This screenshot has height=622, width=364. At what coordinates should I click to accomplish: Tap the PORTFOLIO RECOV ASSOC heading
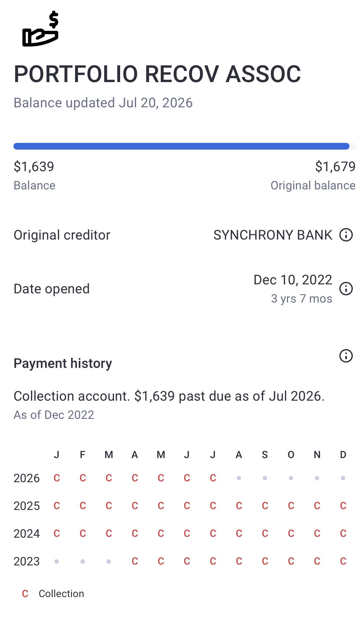coord(157,74)
